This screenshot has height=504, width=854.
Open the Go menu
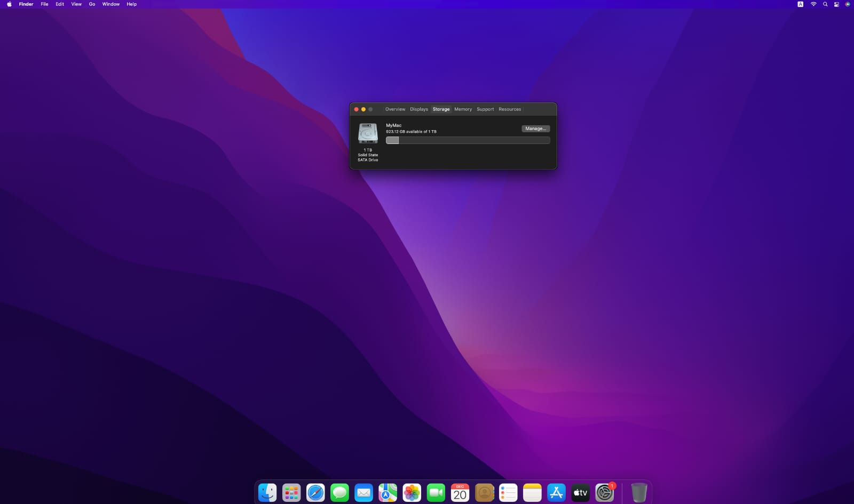[92, 4]
